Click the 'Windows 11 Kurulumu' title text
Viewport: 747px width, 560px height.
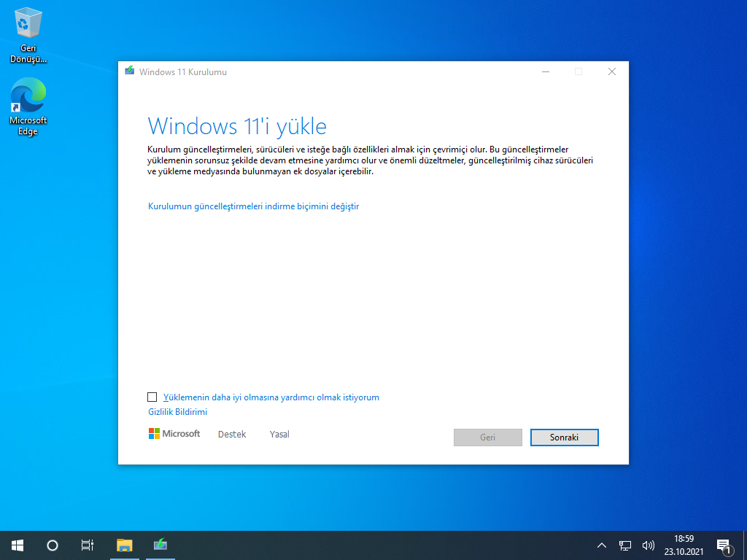point(183,72)
